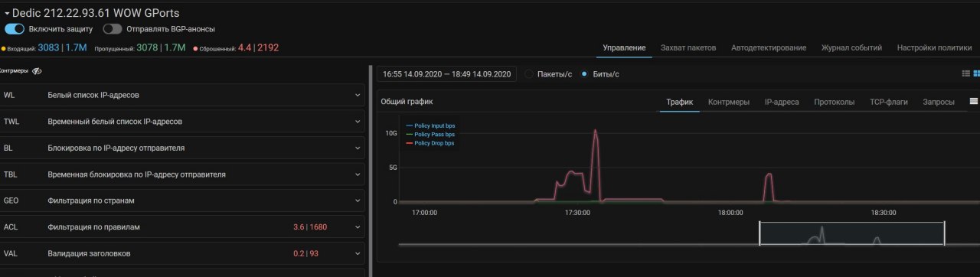This screenshot has width=980, height=277.
Task: Open the Общий график panel menu icon
Action: coord(974,101)
